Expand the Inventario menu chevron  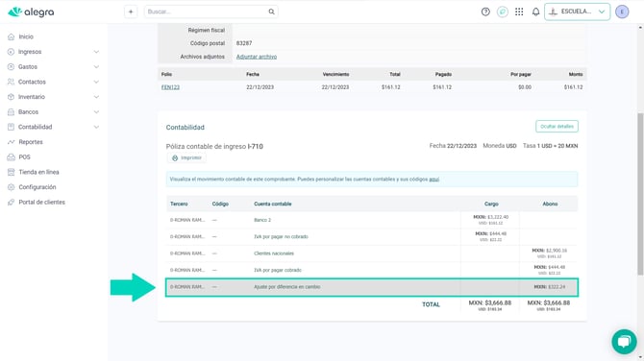pos(96,97)
